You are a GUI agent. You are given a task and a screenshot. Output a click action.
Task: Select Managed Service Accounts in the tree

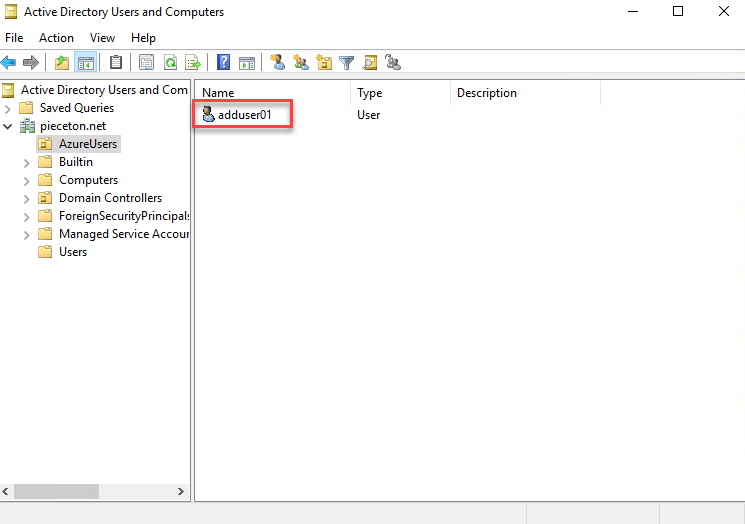click(124, 234)
